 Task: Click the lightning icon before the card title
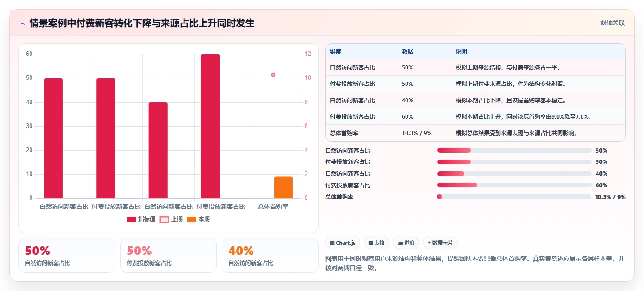tap(23, 23)
